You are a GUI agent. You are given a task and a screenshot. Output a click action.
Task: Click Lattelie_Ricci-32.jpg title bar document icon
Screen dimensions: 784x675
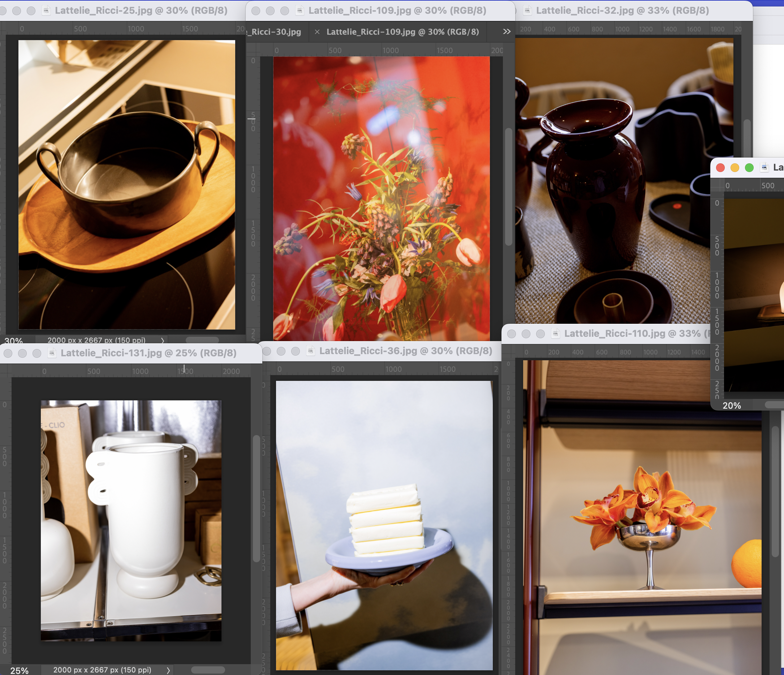[527, 10]
